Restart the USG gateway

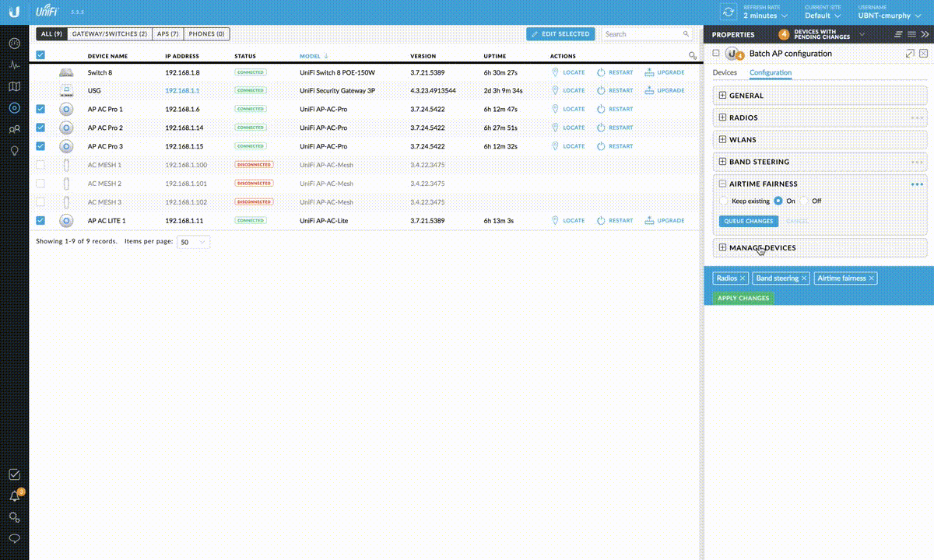pos(615,90)
